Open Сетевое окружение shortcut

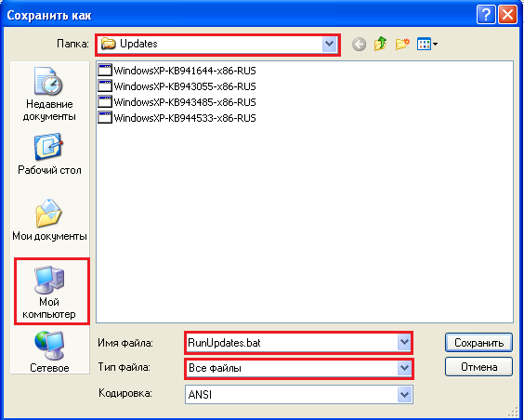pyautogui.click(x=49, y=352)
